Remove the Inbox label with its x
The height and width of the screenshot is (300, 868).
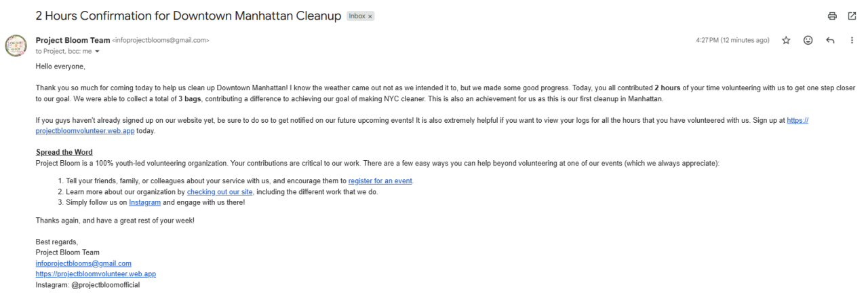370,16
